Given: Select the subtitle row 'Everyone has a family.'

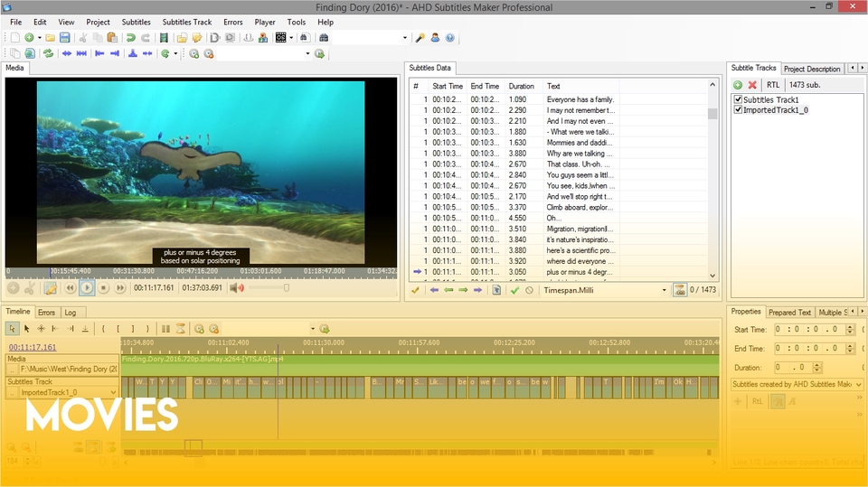Looking at the screenshot, I should coord(559,99).
